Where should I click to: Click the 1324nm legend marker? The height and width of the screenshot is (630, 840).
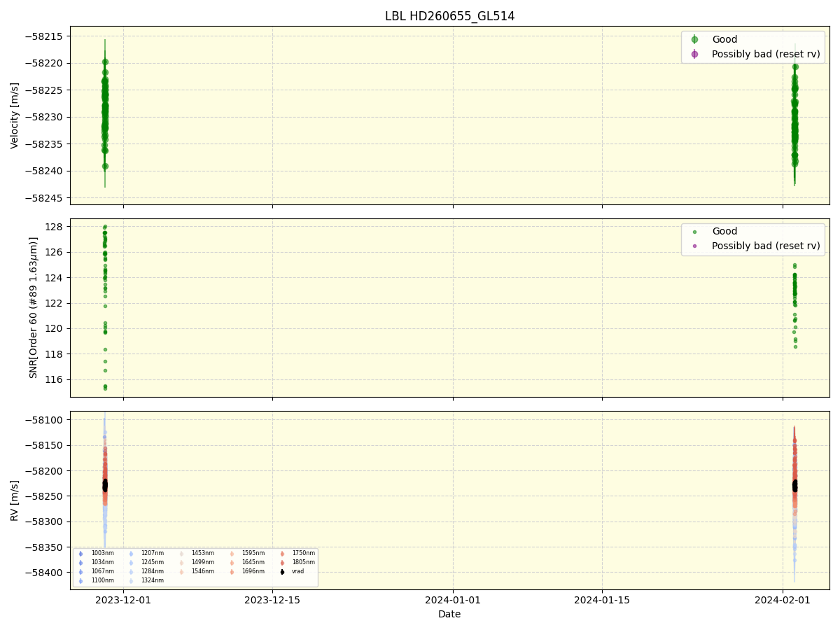131,581
